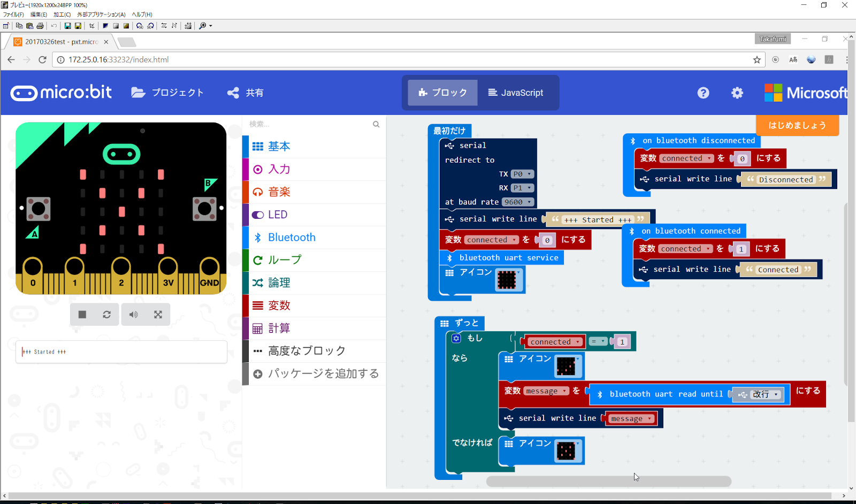
Task: Switch to the JavaScript editor tab
Action: pyautogui.click(x=516, y=93)
